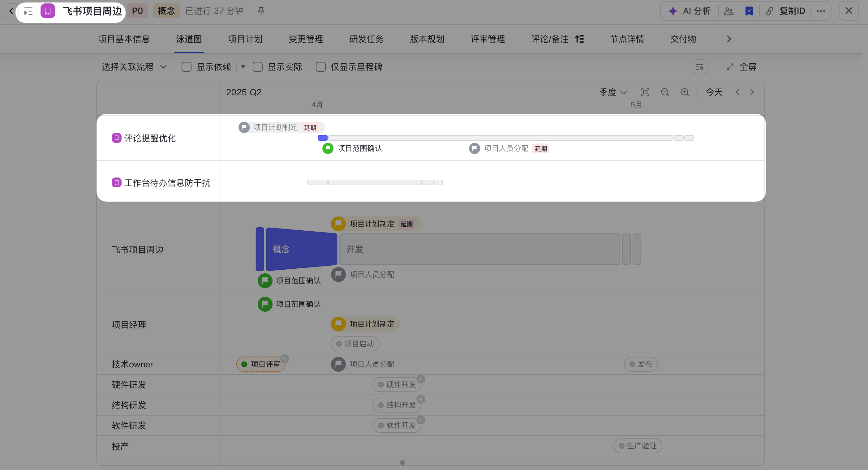Click the fit-to-view icon
The height and width of the screenshot is (470, 868).
tap(645, 92)
